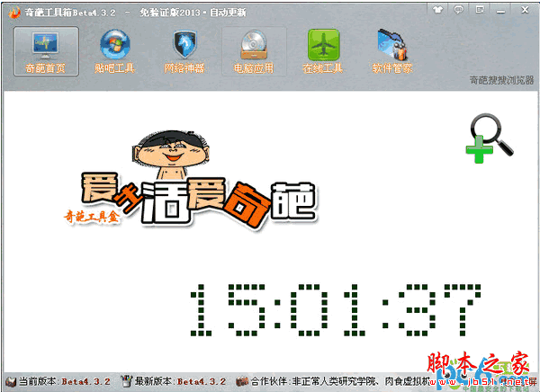This screenshot has height=392, width=540.
Task: Open the menu icon in title bar
Action: click(480, 10)
